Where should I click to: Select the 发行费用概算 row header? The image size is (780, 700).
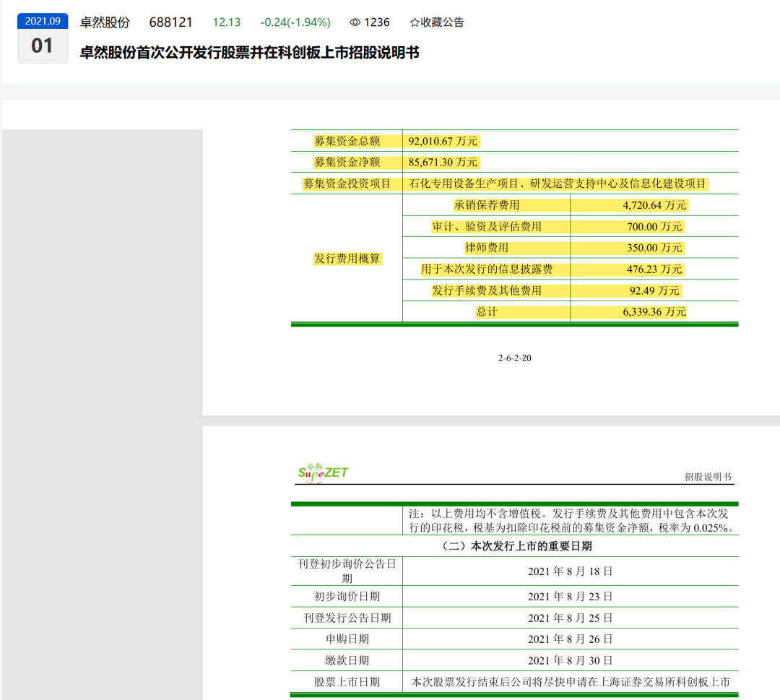[347, 259]
